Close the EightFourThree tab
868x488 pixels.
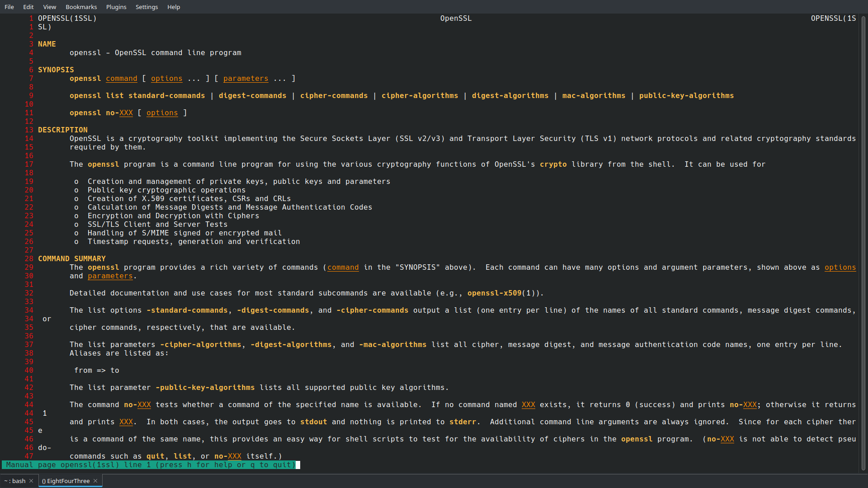(95, 481)
